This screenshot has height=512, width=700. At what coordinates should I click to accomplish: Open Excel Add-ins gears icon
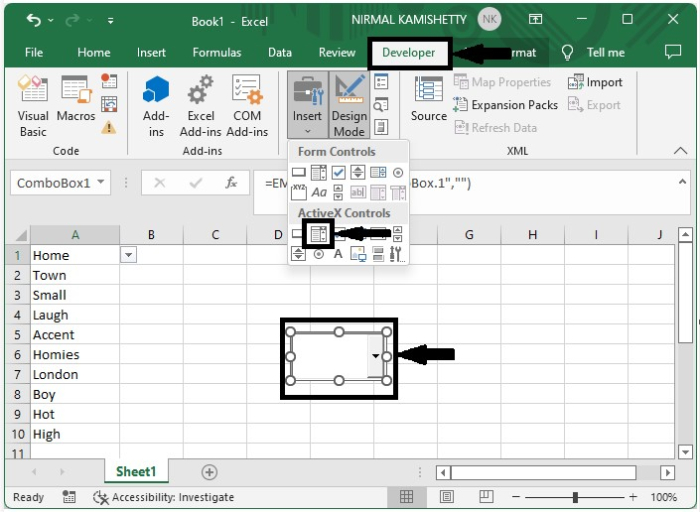tap(200, 106)
